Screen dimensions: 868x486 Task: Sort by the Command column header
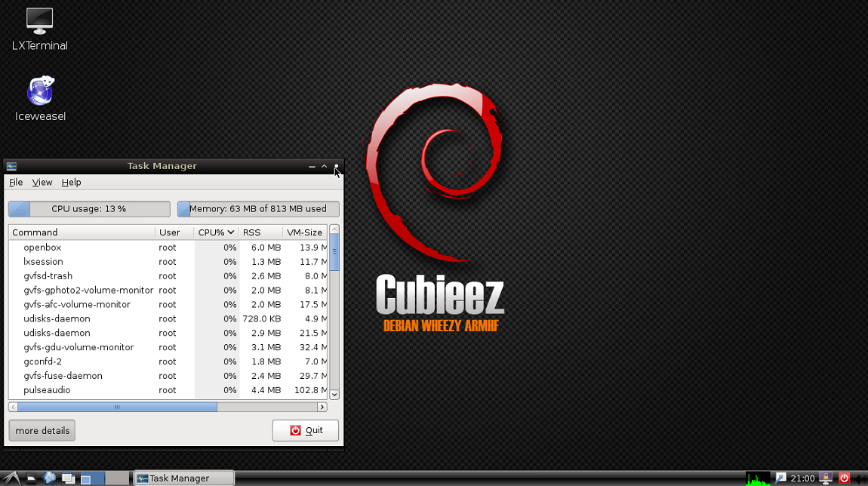[82, 232]
